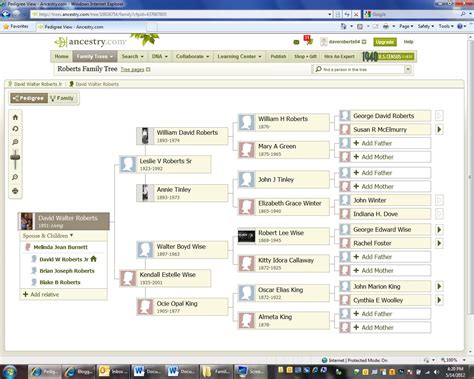Select Elizabeth Grace Winter card

pos(284,207)
